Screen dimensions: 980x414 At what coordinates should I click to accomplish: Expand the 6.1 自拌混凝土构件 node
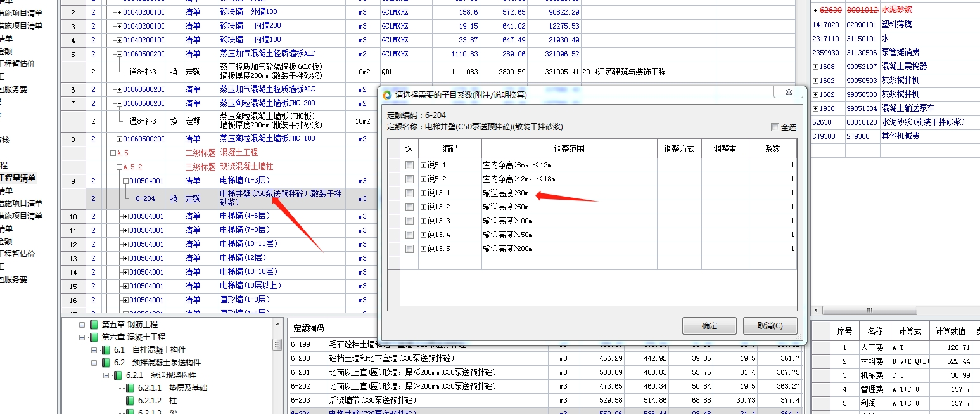(94, 350)
